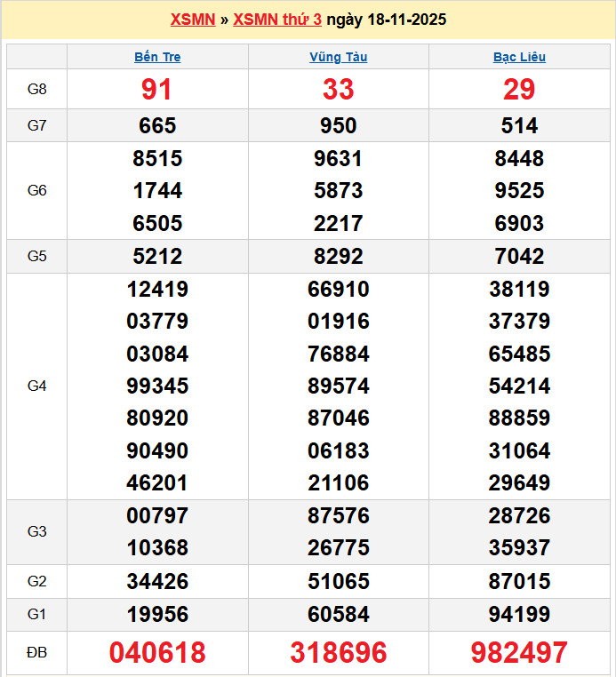This screenshot has width=616, height=677.
Task: Open the 'XSMN thứ 3' link
Action: (x=277, y=20)
